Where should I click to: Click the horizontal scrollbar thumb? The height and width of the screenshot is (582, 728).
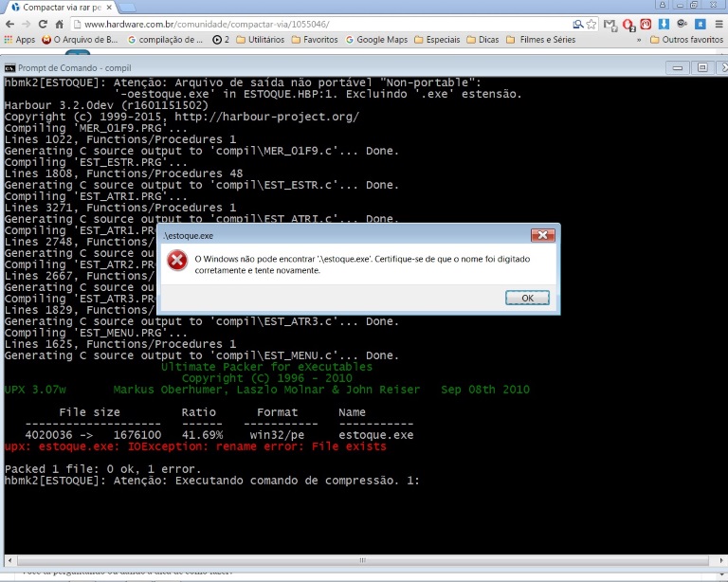(363, 560)
